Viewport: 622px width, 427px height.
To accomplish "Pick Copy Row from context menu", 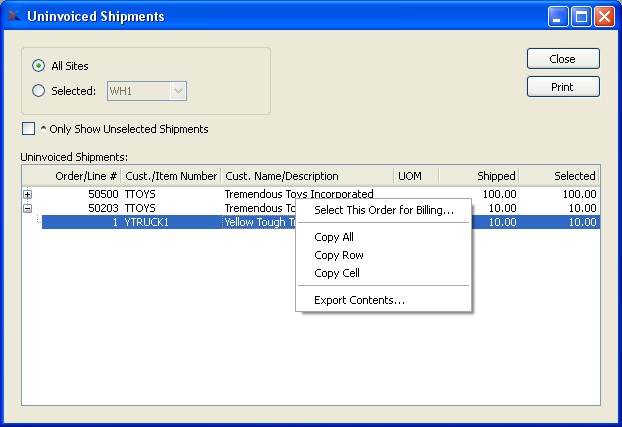I will point(339,255).
